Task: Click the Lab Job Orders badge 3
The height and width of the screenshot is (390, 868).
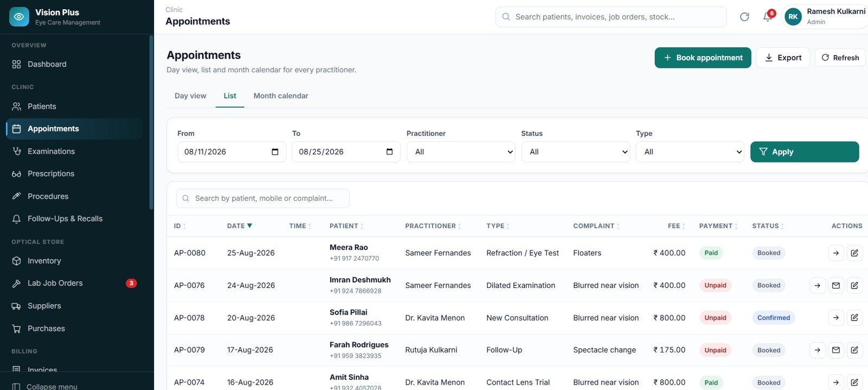Action: [131, 284]
